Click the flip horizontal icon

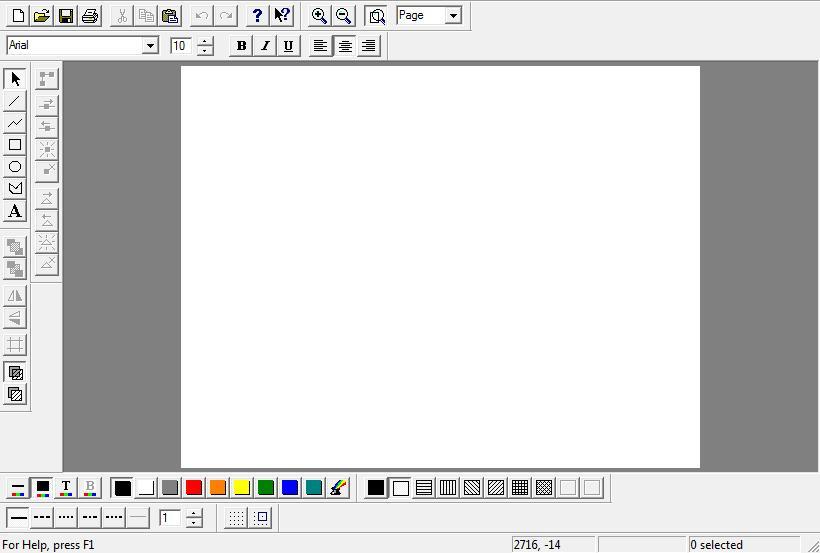pos(15,296)
